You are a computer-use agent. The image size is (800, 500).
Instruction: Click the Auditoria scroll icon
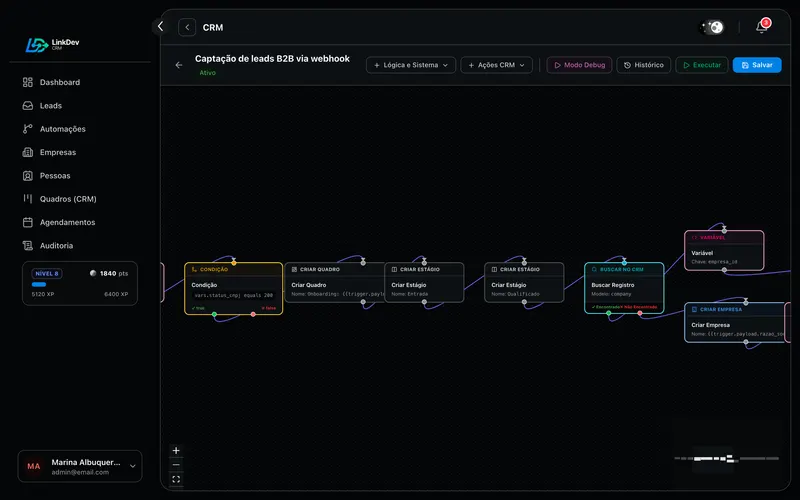(28, 245)
